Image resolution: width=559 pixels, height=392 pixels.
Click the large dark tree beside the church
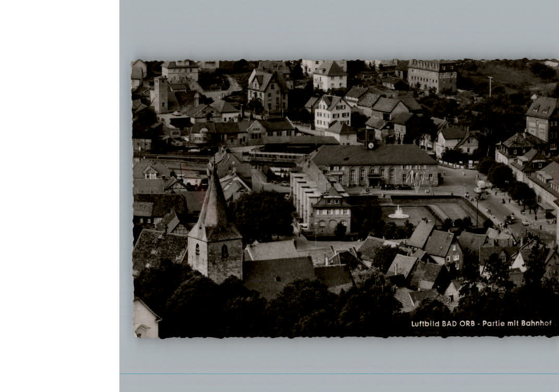(262, 215)
